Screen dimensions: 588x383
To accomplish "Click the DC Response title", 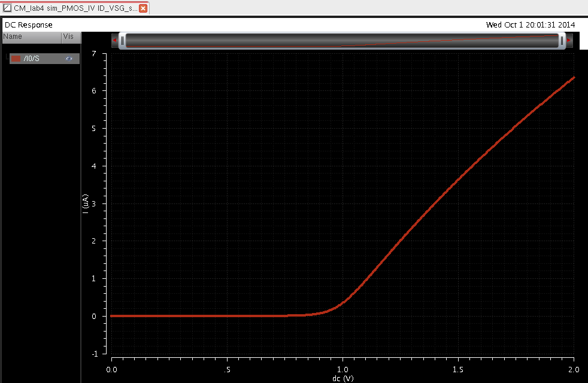I will click(29, 25).
